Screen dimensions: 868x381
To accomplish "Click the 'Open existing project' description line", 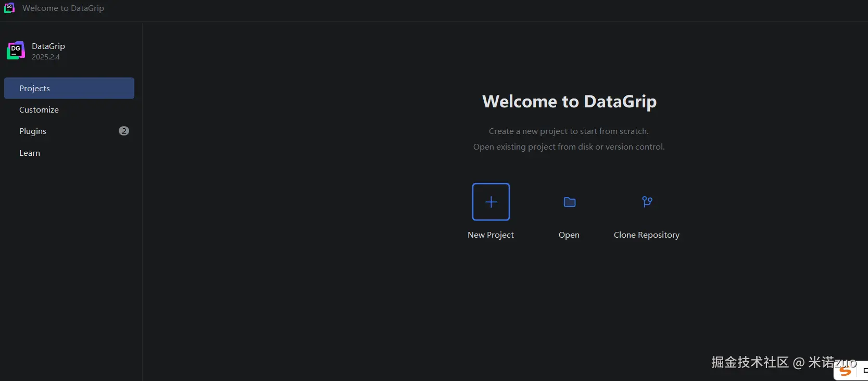I will (x=569, y=147).
